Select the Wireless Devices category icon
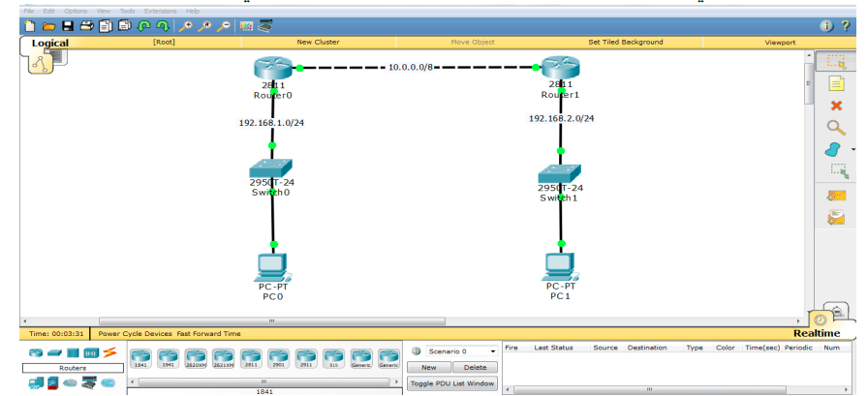 (x=91, y=352)
